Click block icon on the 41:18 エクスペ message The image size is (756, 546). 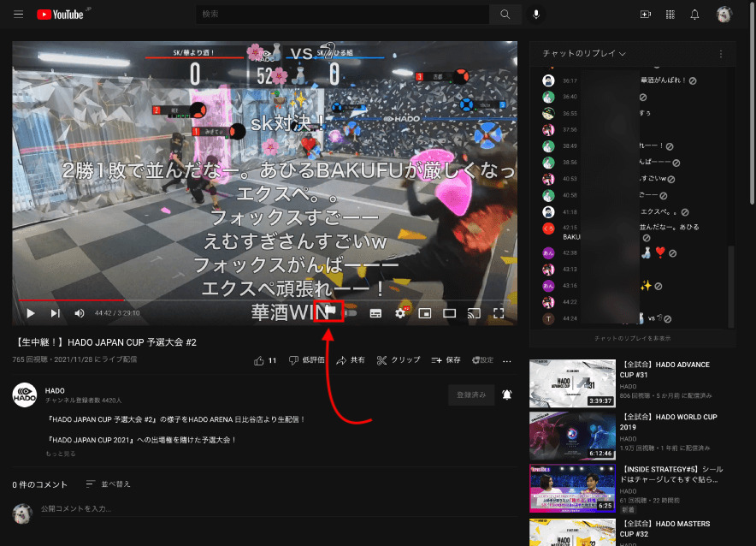pyautogui.click(x=685, y=212)
